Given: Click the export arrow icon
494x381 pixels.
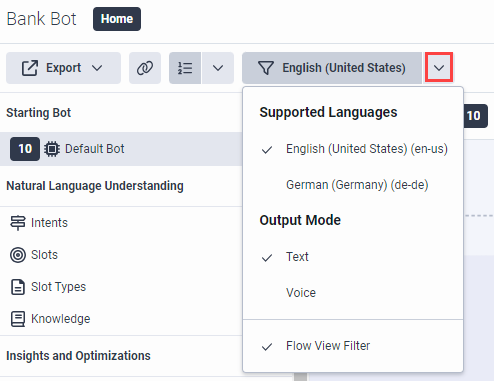Looking at the screenshot, I should [30, 68].
